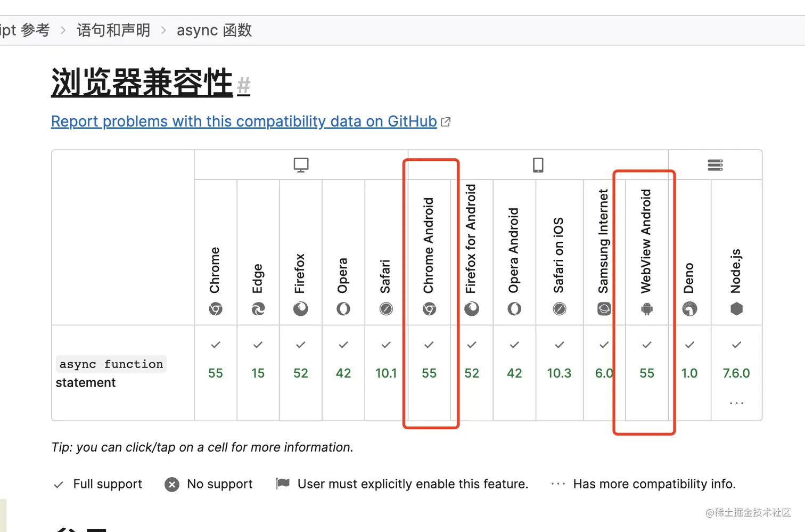The width and height of the screenshot is (805, 532).
Task: Click the No support cross legend icon
Action: pos(172,485)
